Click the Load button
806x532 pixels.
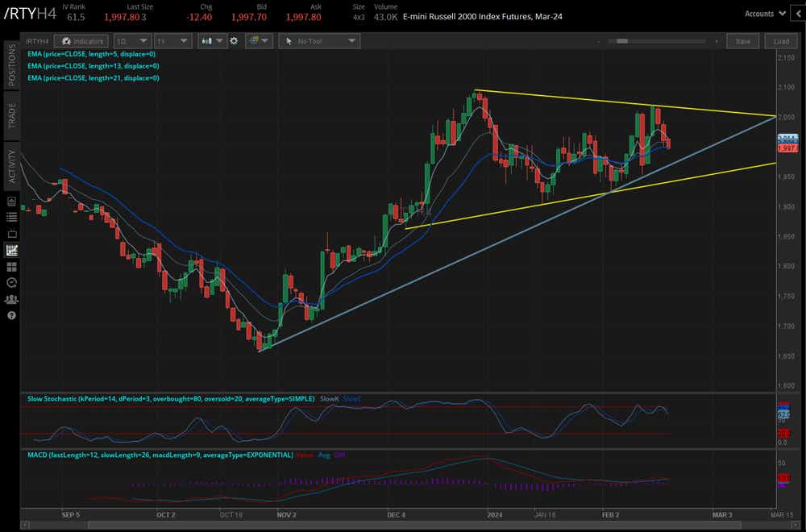tap(781, 41)
